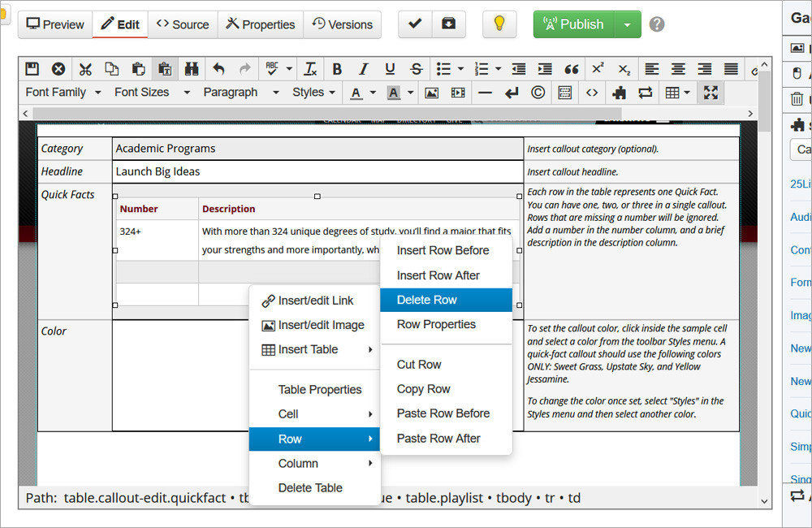
Task: Open Find and Replace binoculars icon
Action: (x=192, y=69)
